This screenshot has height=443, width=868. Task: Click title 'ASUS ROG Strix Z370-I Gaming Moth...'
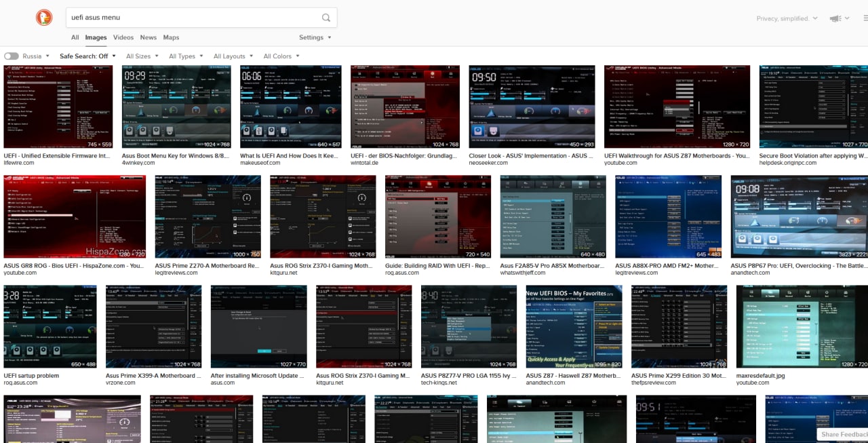(321, 265)
